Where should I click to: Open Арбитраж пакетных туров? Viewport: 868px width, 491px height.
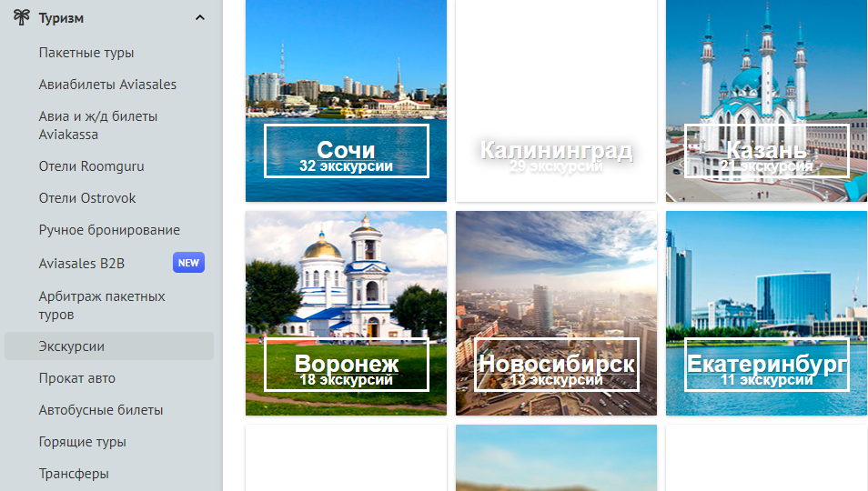tap(102, 306)
